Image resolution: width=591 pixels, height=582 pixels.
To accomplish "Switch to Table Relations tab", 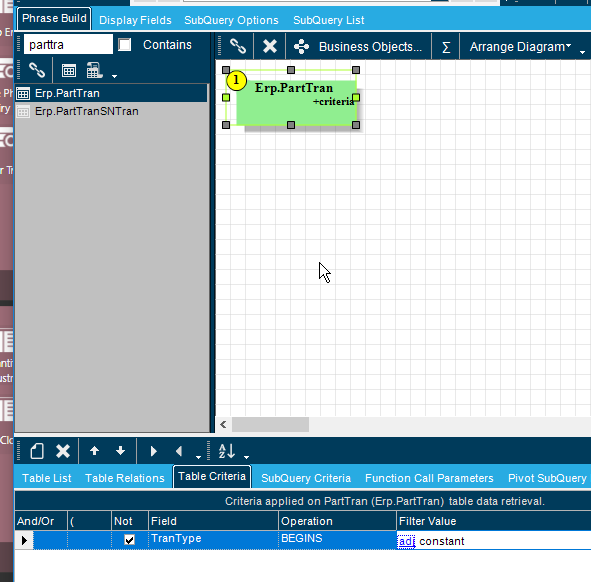I will 125,478.
